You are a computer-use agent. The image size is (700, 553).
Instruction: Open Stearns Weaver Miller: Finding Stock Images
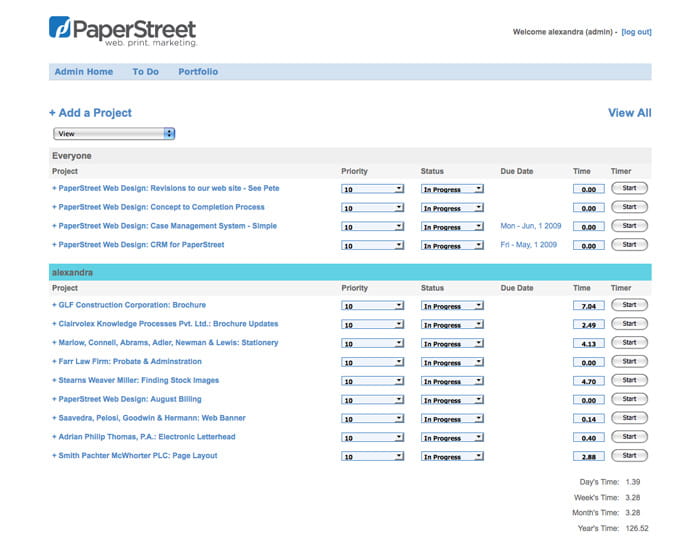(x=135, y=380)
